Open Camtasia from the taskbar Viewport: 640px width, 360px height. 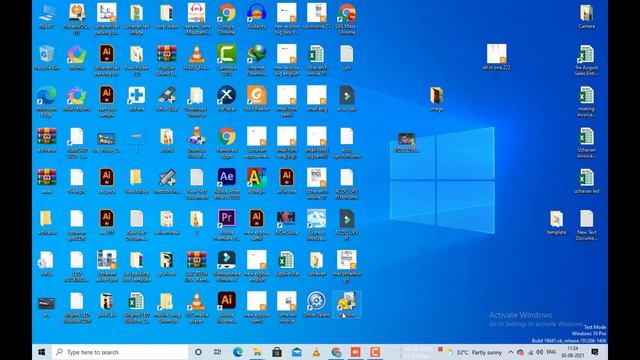tap(375, 352)
